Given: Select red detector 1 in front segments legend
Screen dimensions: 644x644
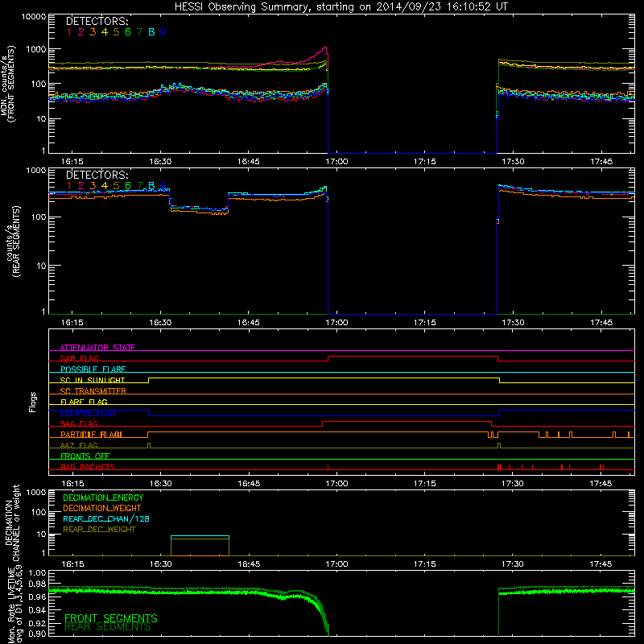Looking at the screenshot, I should [69, 32].
